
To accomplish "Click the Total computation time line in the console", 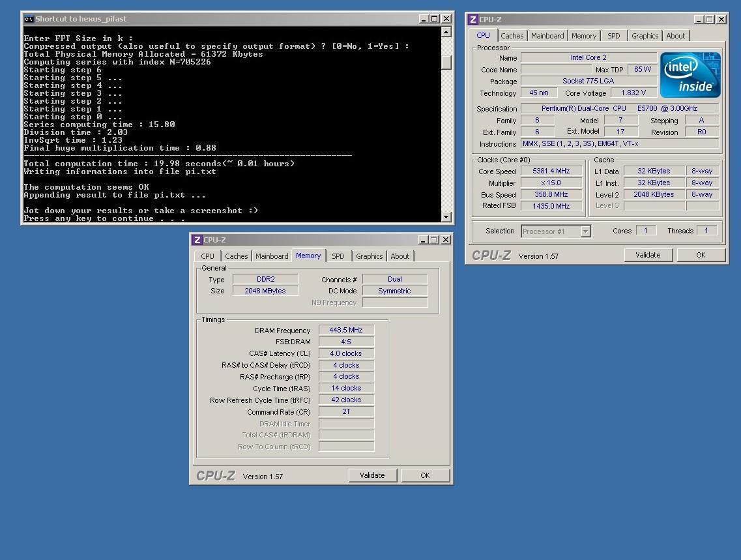I will [159, 164].
